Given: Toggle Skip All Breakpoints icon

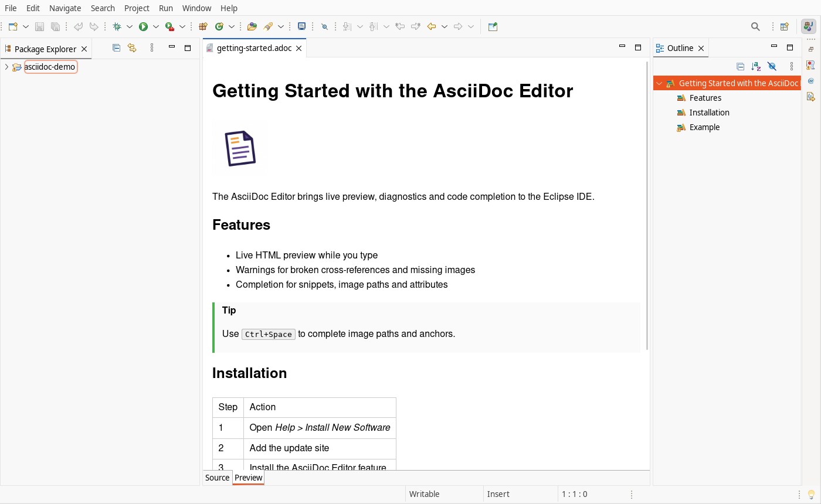Looking at the screenshot, I should 324,26.
